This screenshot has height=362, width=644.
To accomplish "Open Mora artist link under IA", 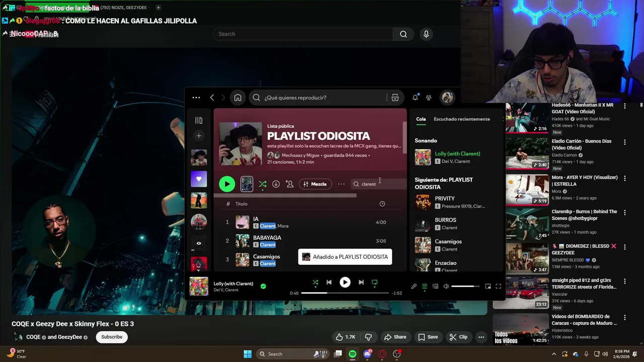I will (x=283, y=226).
